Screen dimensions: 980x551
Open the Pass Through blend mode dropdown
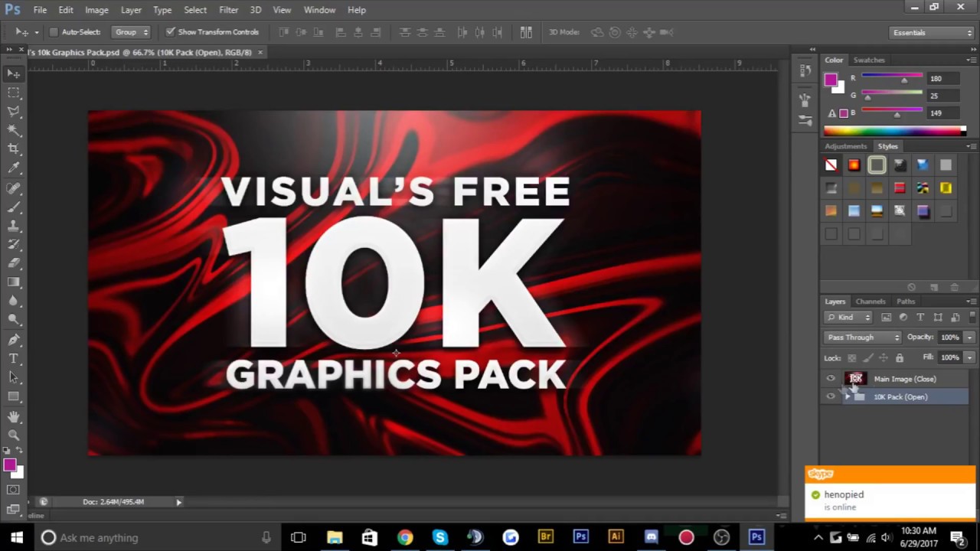pos(863,337)
